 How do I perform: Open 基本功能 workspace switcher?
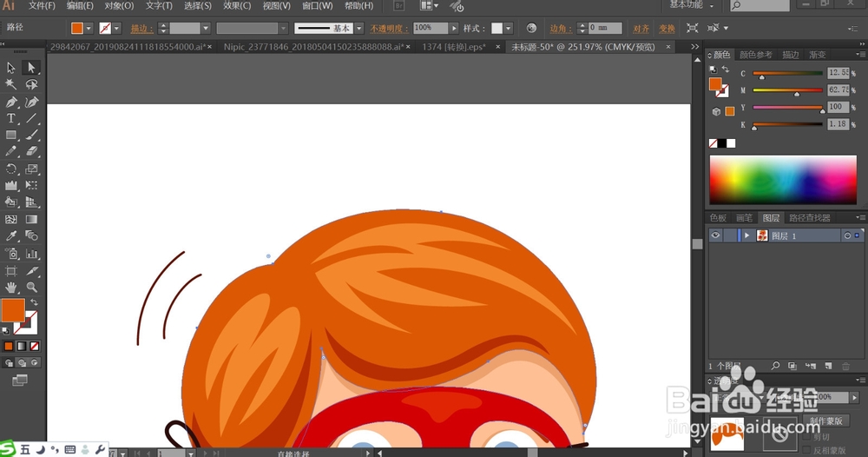(x=692, y=5)
